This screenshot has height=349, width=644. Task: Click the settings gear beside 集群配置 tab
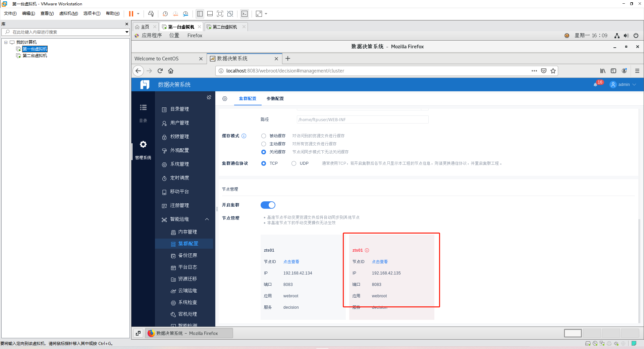(x=225, y=99)
